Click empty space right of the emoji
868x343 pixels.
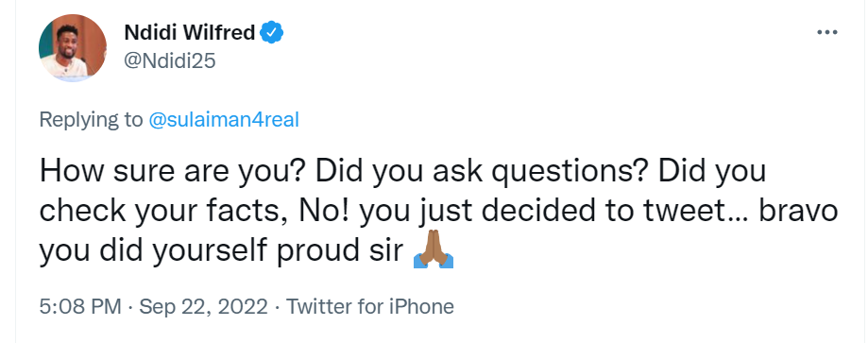pyautogui.click(x=637, y=254)
